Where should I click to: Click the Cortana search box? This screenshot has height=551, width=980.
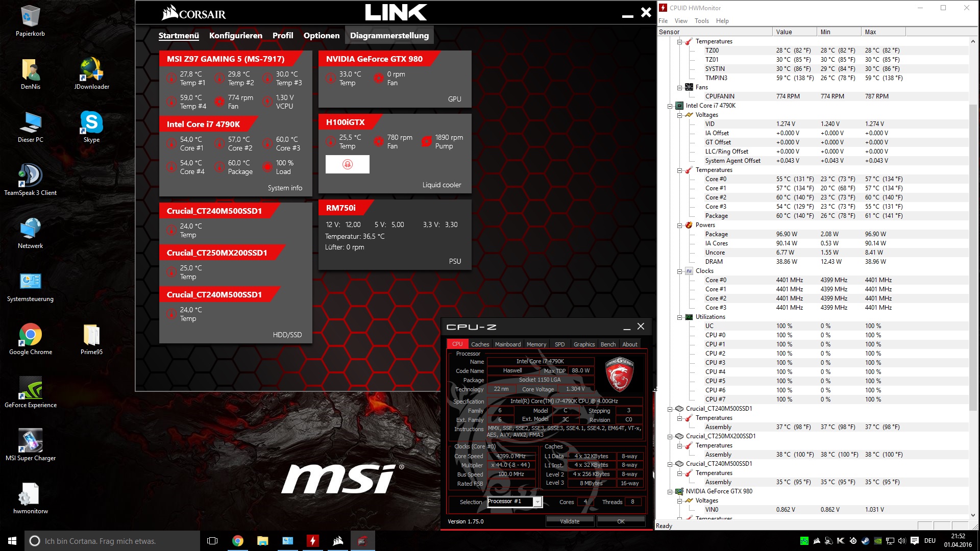112,541
